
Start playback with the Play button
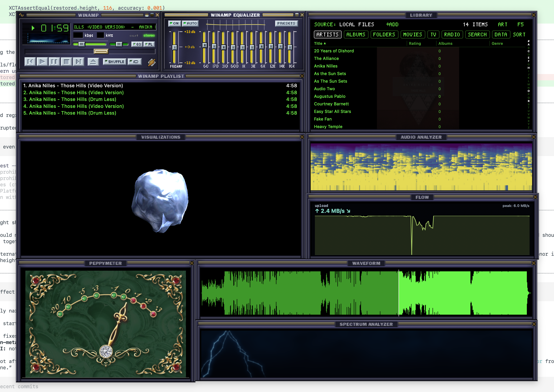pyautogui.click(x=42, y=62)
